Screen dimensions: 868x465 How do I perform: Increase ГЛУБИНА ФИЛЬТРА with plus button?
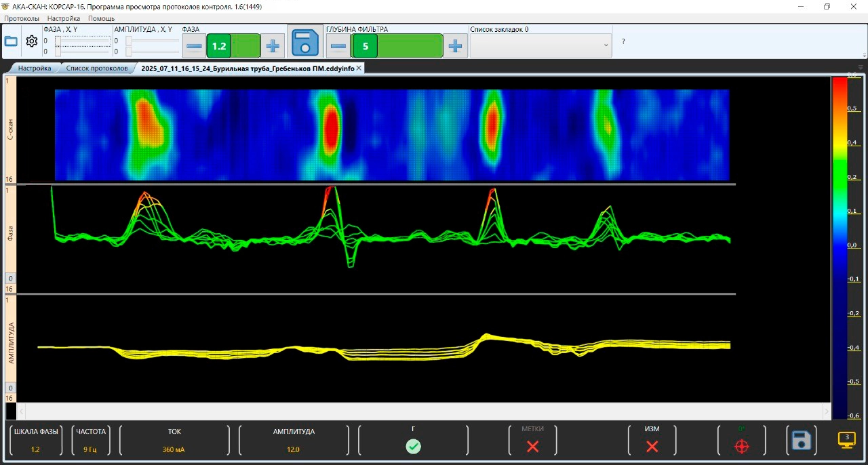[x=456, y=46]
